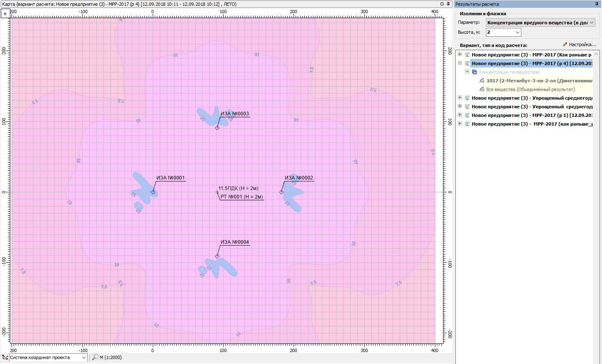Image resolution: width=602 pixels, height=364 pixels.
Task: Click the pin icon in the Карта title bar
Action: (448, 4)
